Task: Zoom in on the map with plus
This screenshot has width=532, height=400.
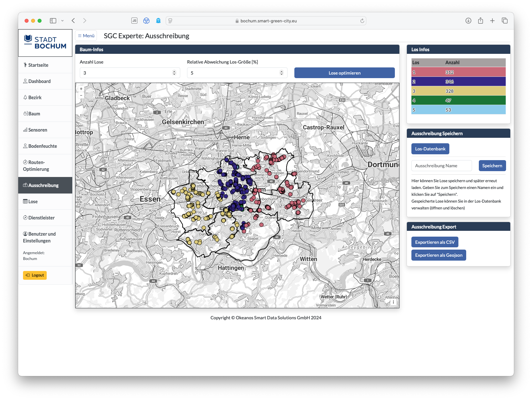Action: coord(81,89)
